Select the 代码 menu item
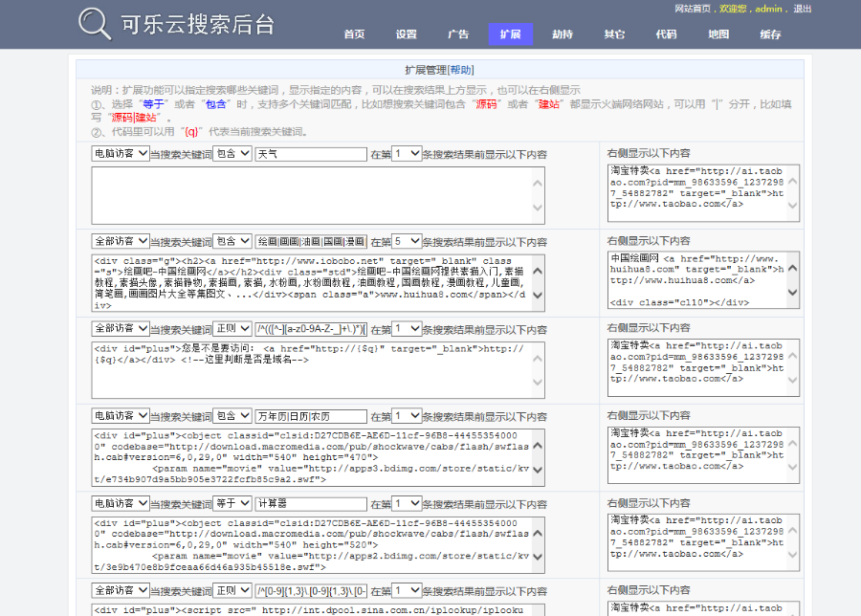This screenshot has height=616, width=861. click(666, 34)
